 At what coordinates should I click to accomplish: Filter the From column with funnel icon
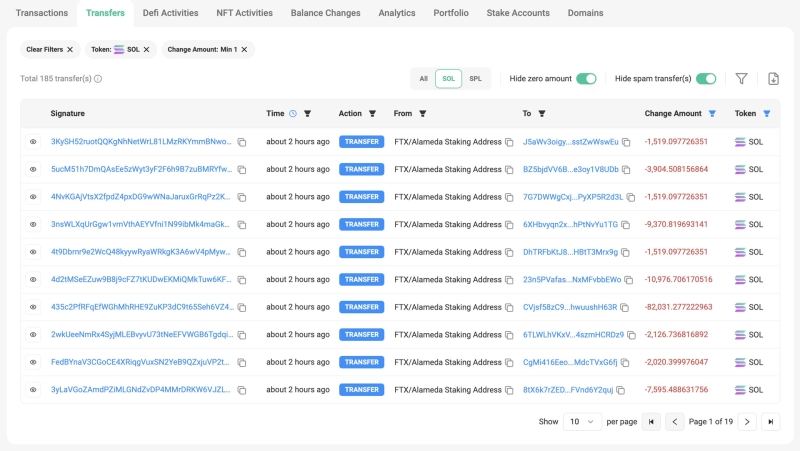tap(423, 114)
